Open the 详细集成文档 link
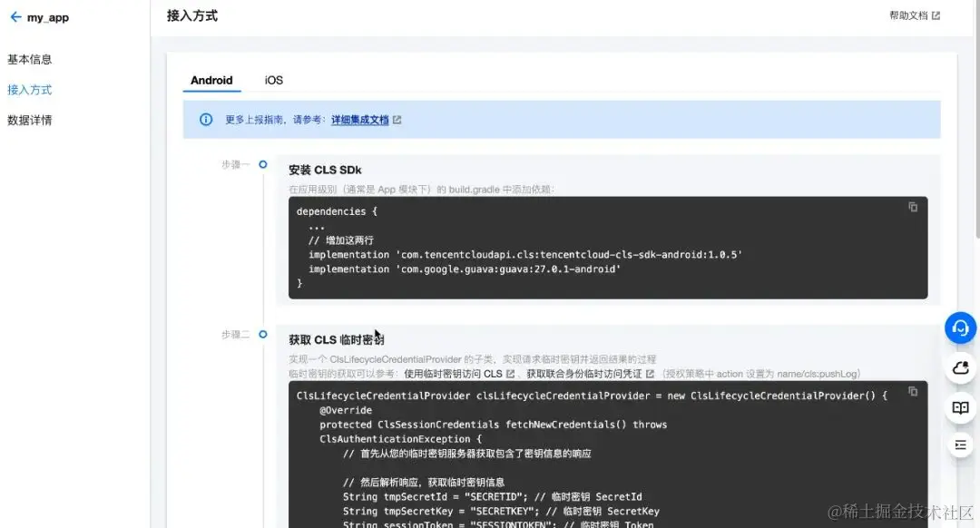980x528 pixels. [360, 120]
